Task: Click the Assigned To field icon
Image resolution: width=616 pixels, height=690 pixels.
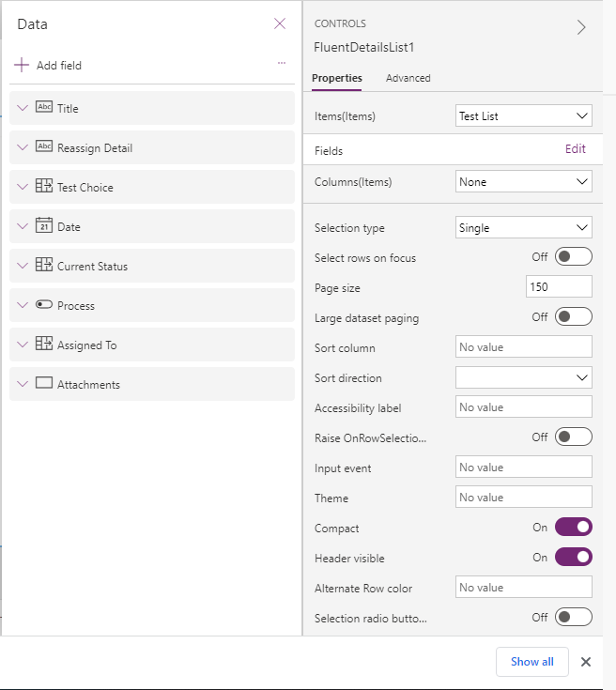Action: 44,345
